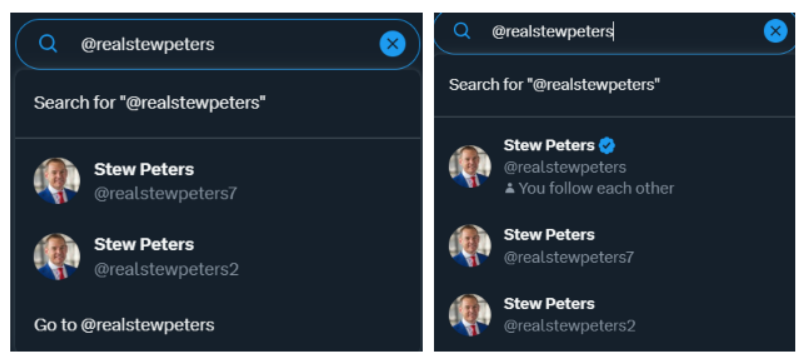Select Stew Peters @realstewpeters2 name in right list
805x363 pixels.
pos(549,303)
